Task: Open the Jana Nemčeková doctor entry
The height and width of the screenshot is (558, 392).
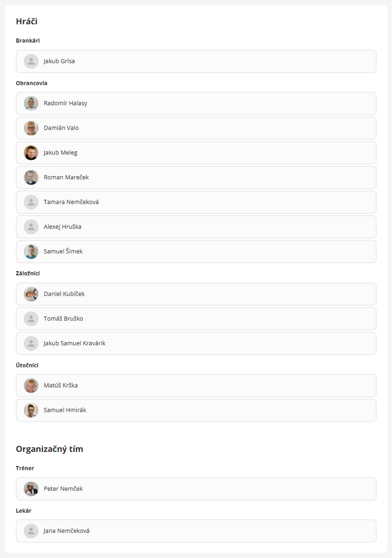Action: pyautogui.click(x=196, y=531)
